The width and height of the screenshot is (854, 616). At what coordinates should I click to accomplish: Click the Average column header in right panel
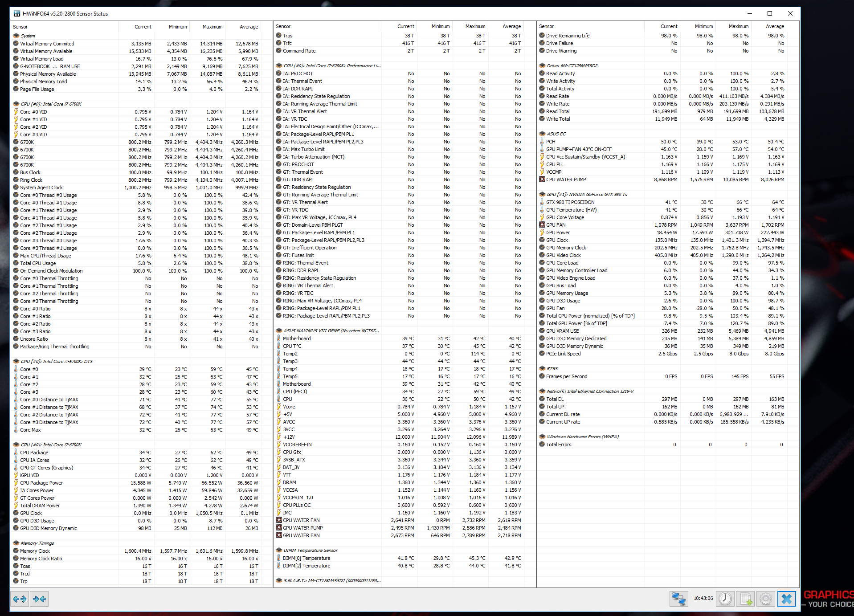click(775, 27)
